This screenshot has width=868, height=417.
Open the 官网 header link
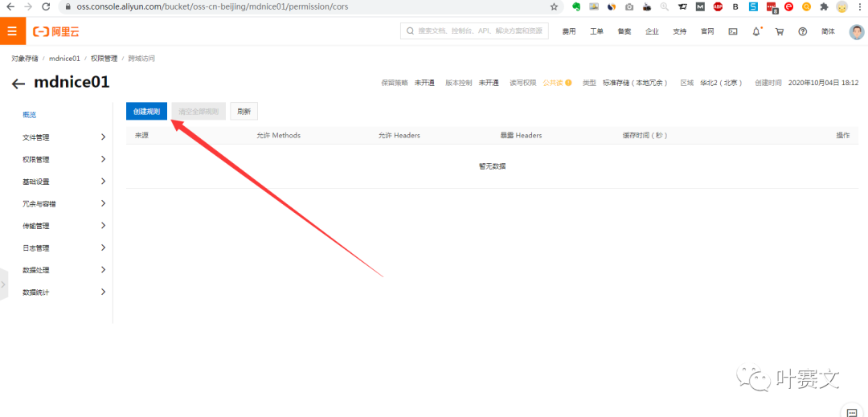pyautogui.click(x=707, y=31)
